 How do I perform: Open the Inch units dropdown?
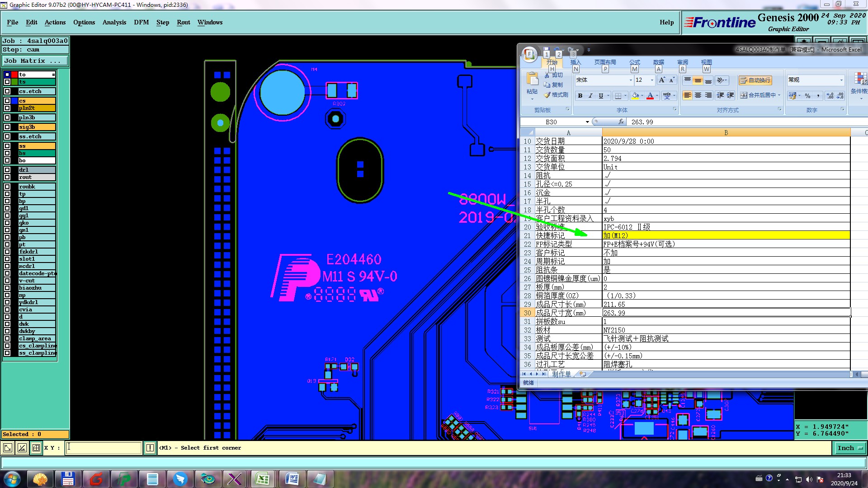pyautogui.click(x=850, y=448)
